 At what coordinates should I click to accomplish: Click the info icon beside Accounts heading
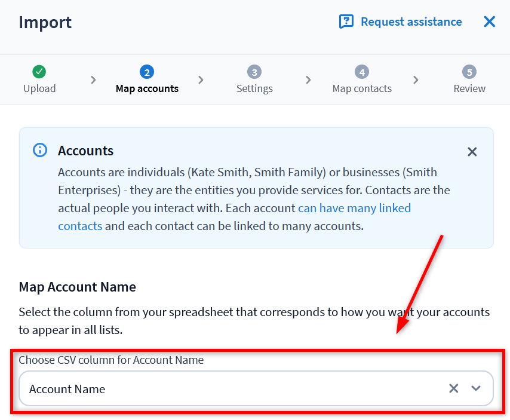point(40,150)
